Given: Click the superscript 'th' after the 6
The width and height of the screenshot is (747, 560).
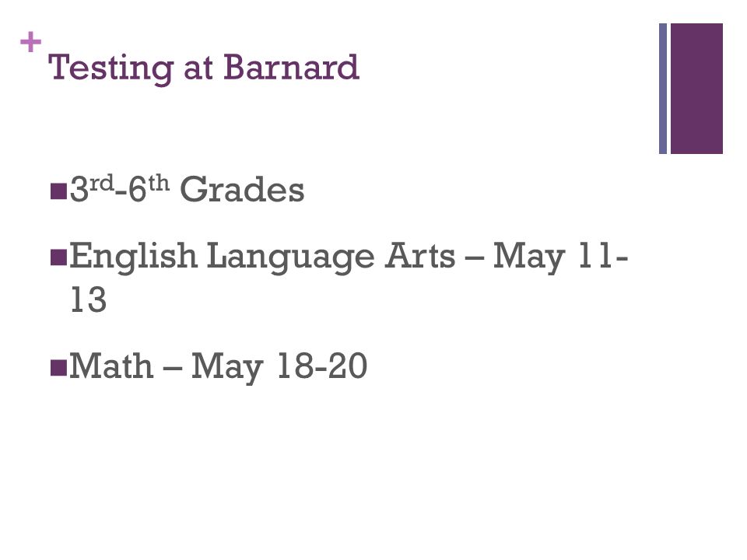Looking at the screenshot, I should tap(158, 183).
